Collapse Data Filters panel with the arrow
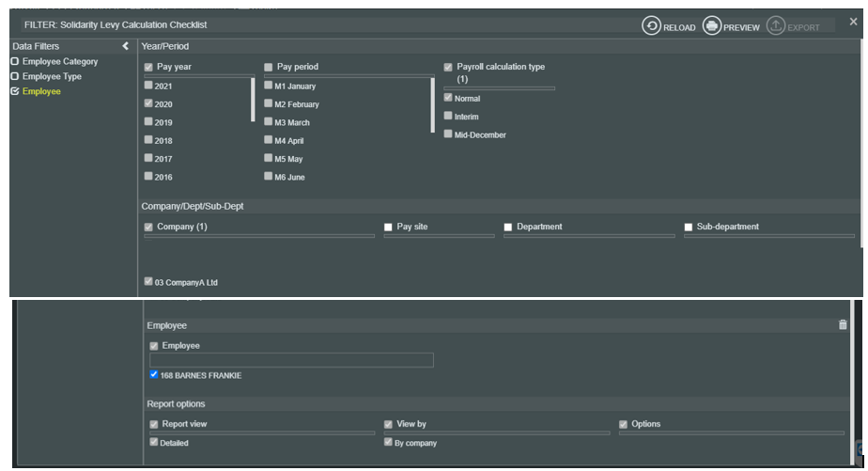The width and height of the screenshot is (868, 471). tap(126, 46)
